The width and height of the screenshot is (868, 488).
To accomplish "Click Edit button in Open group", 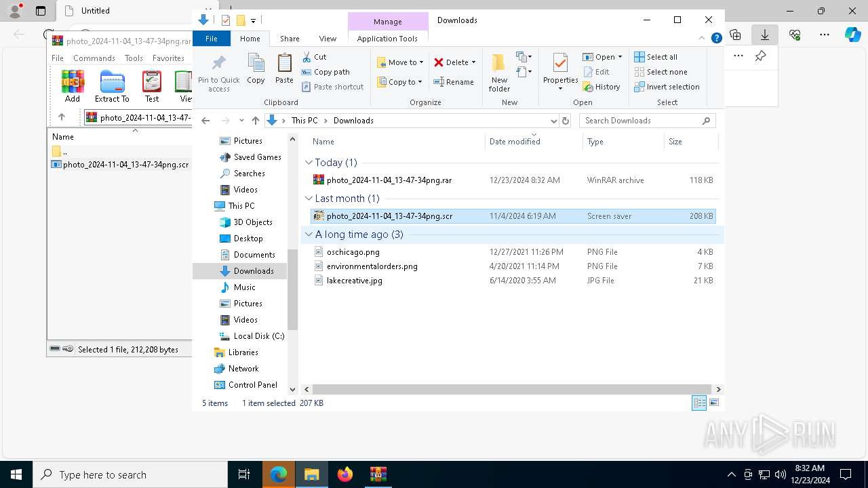I will [x=596, y=72].
